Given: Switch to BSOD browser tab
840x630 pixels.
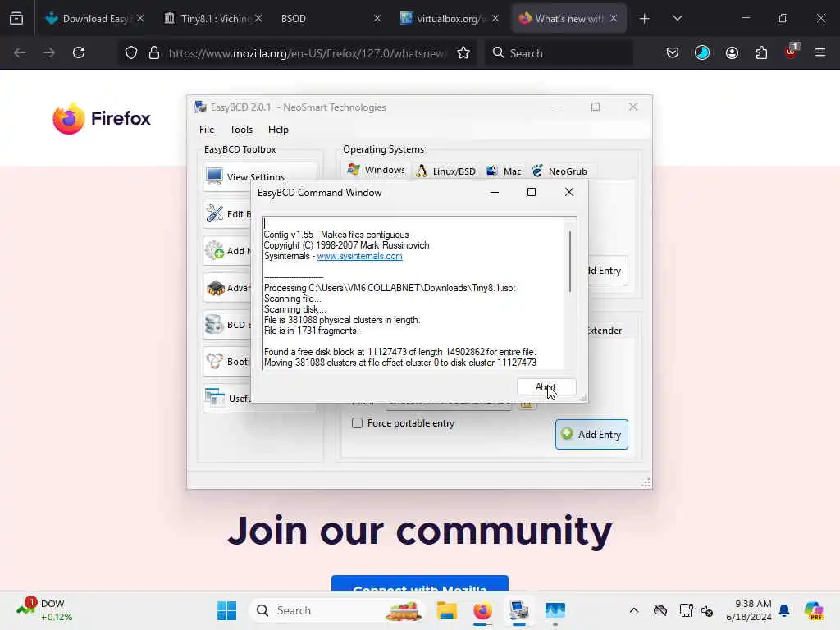Looking at the screenshot, I should point(331,18).
